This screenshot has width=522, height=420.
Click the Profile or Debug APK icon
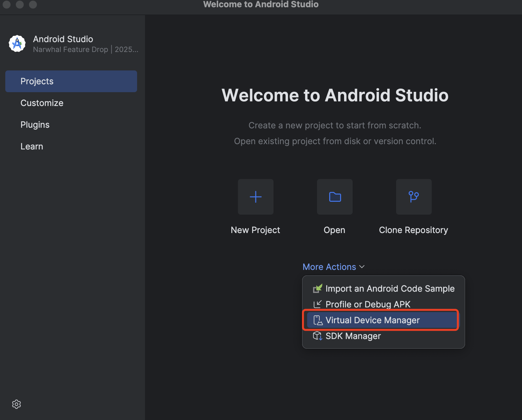pos(317,304)
